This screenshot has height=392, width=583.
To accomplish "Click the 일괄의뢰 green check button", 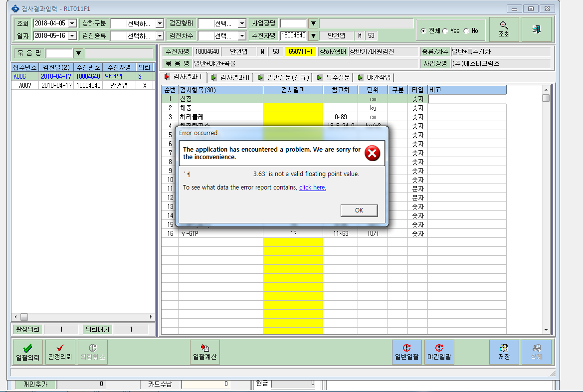I will pos(27,352).
